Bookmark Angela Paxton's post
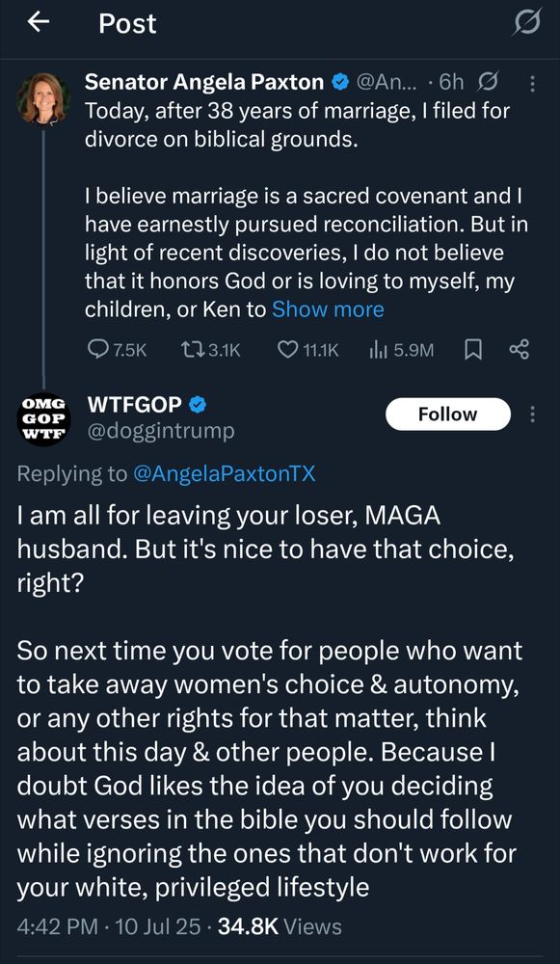Image resolution: width=560 pixels, height=964 pixels. tap(472, 349)
